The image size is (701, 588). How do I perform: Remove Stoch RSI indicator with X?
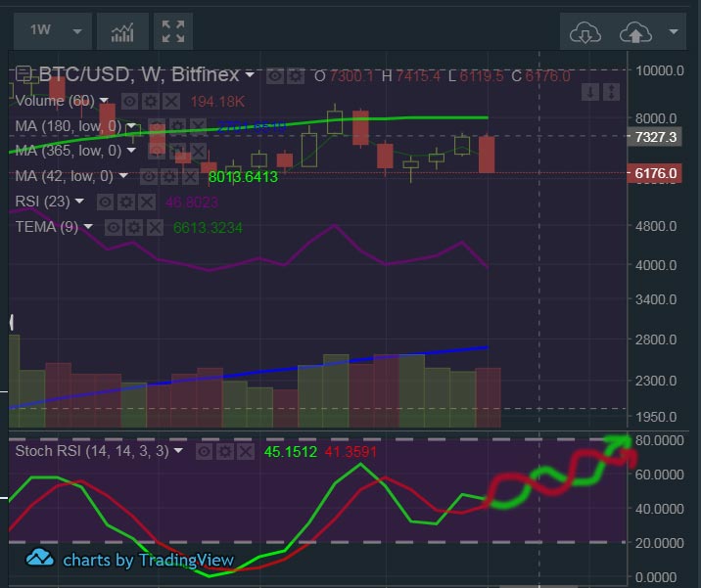pyautogui.click(x=246, y=452)
